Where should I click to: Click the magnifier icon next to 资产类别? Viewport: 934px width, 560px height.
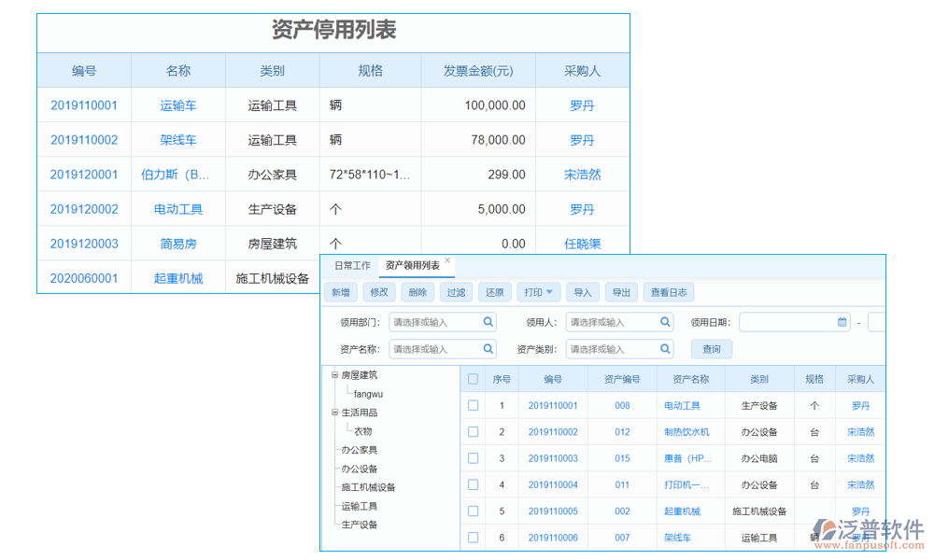pos(663,348)
